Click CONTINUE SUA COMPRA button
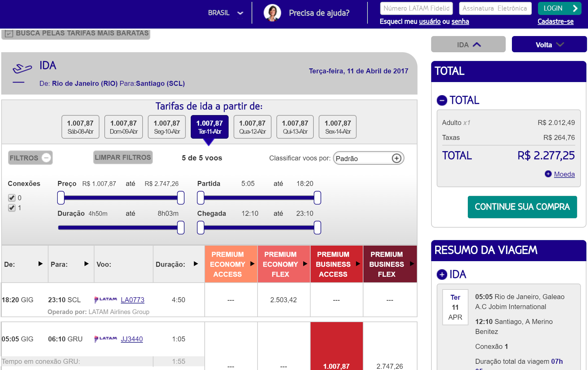 pos(522,207)
